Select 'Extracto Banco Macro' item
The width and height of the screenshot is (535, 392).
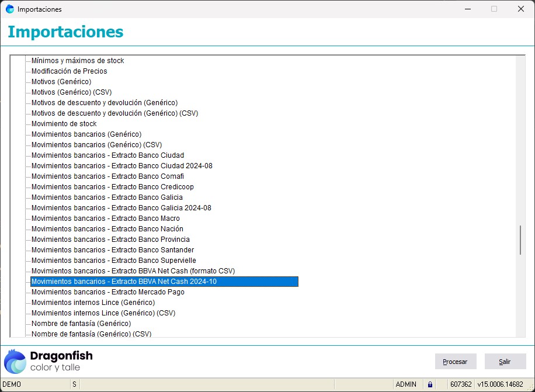105,218
